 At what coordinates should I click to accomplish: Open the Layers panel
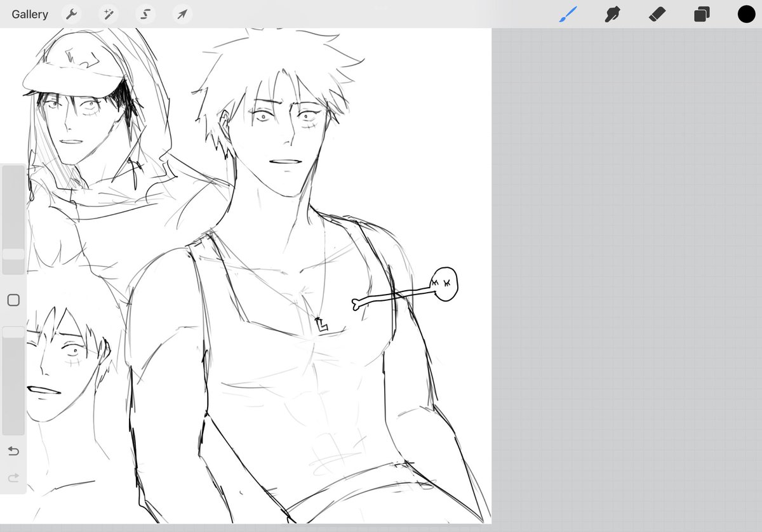pos(702,14)
